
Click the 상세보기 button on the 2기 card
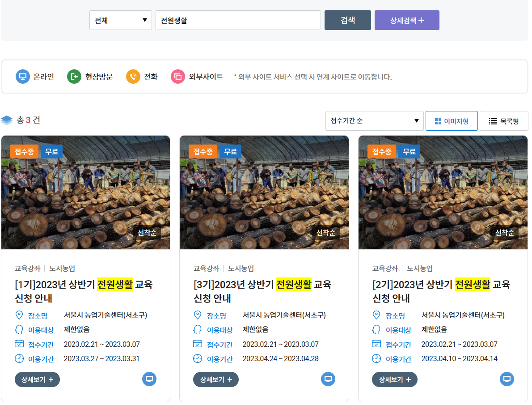[395, 379]
